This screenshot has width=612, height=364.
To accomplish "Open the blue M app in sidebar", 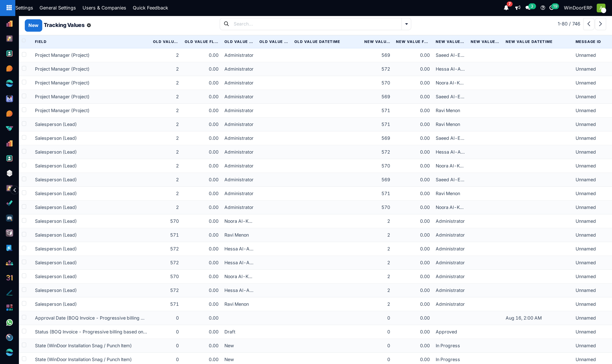I will tap(9, 99).
